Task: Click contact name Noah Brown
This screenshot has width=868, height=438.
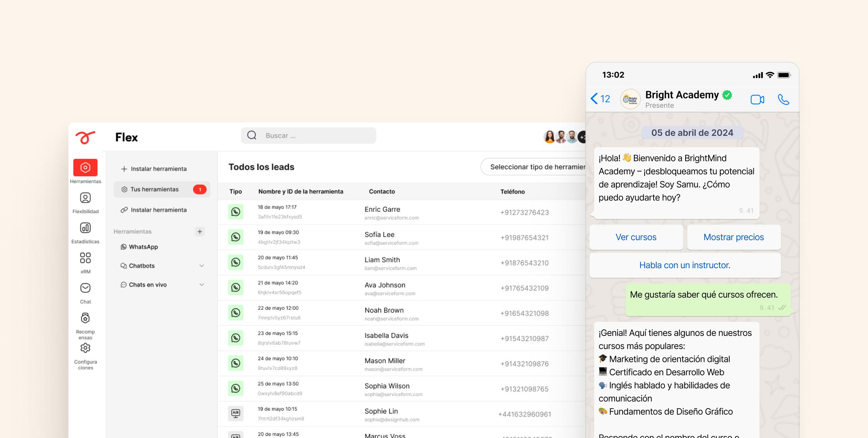Action: click(384, 310)
